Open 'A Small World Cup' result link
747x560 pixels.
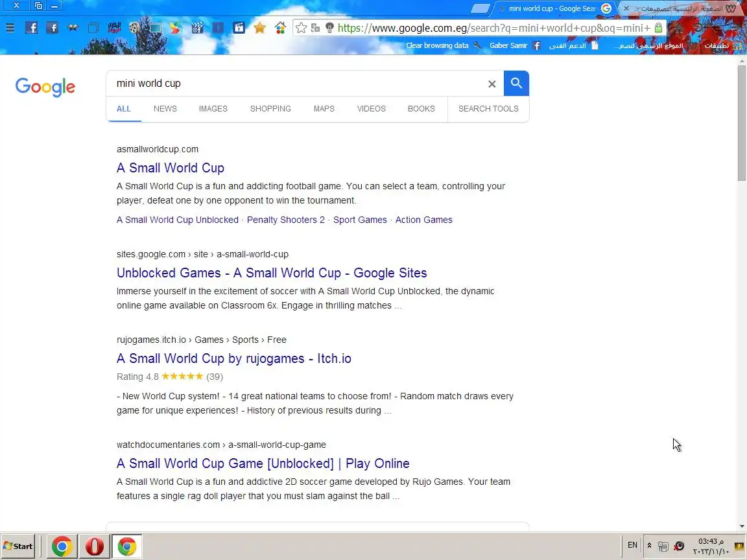(170, 168)
